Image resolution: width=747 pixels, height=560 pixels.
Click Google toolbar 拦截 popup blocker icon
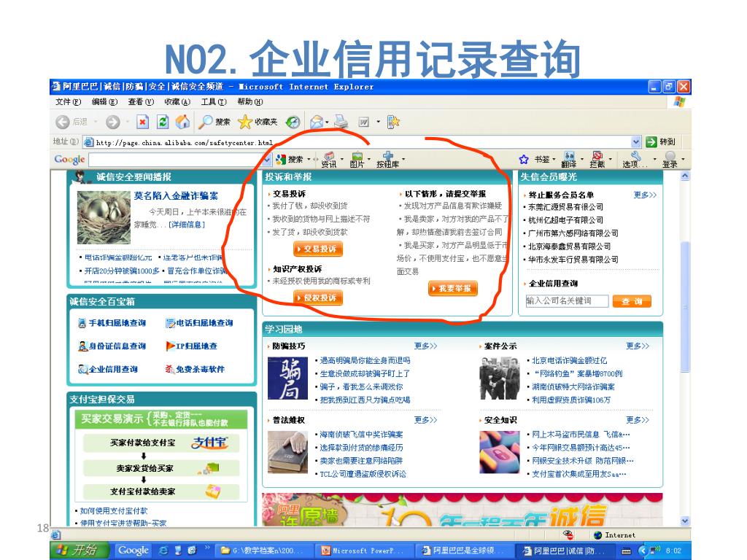point(597,160)
